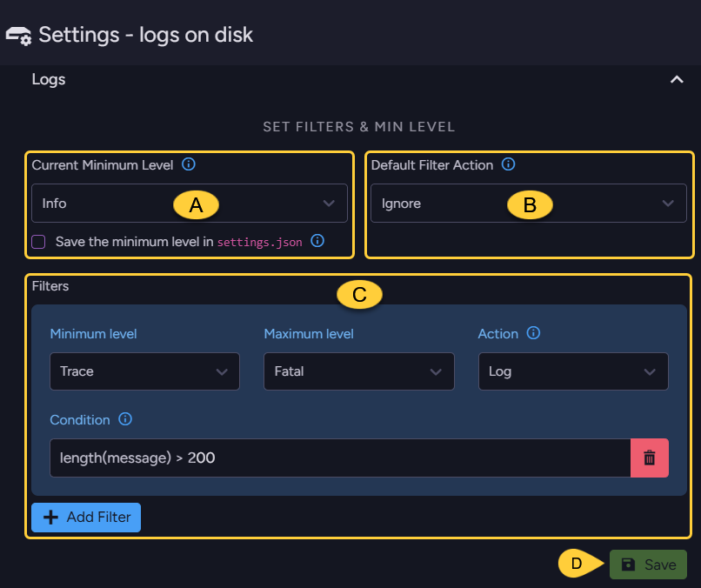This screenshot has width=701, height=588.
Task: Open the filter Minimum level Trace dropdown
Action: click(145, 371)
